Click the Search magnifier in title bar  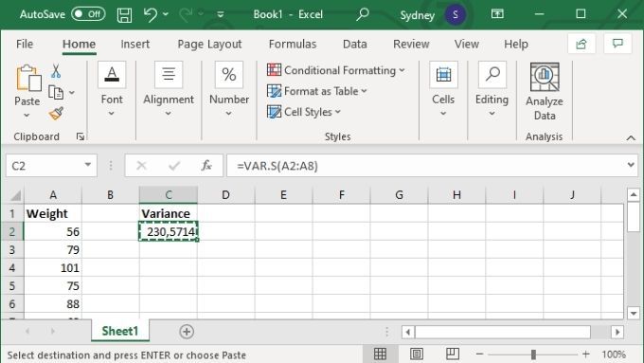point(362,14)
